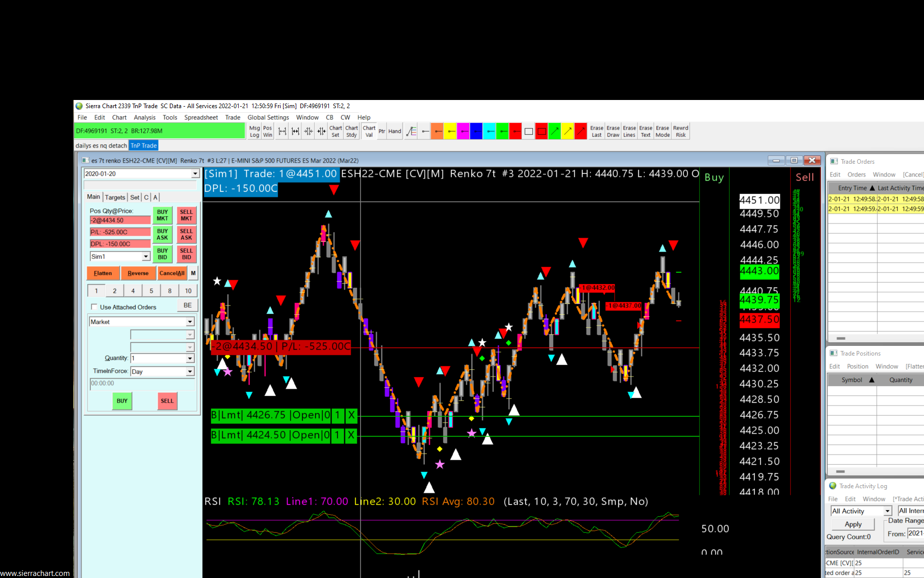
Task: Switch to the TnP Trade chartbook tab
Action: (x=144, y=145)
